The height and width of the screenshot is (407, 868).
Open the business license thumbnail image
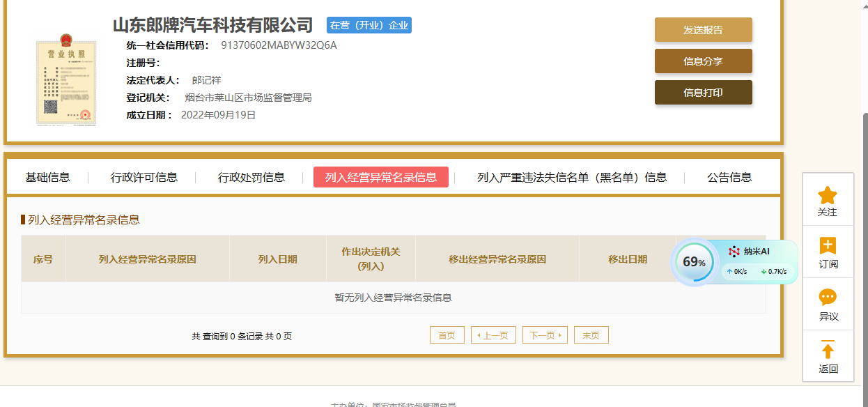(x=66, y=79)
